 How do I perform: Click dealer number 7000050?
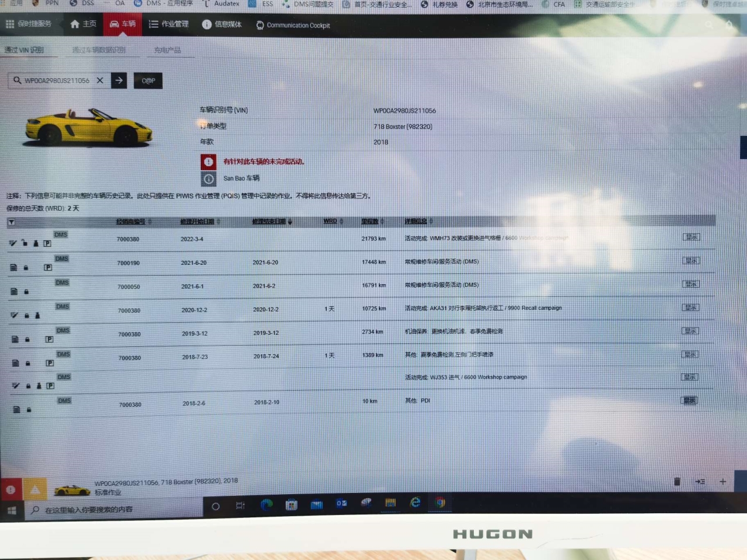point(128,287)
